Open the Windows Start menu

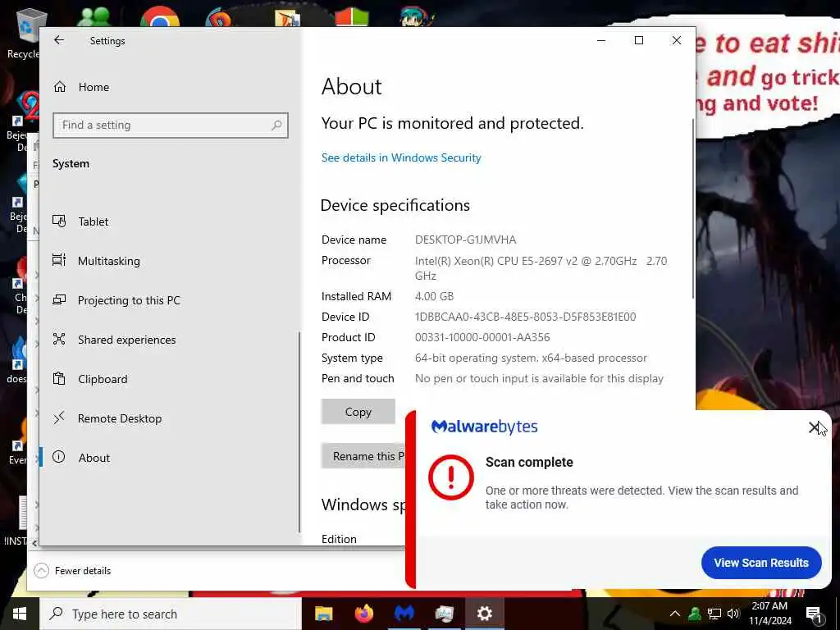tap(20, 614)
